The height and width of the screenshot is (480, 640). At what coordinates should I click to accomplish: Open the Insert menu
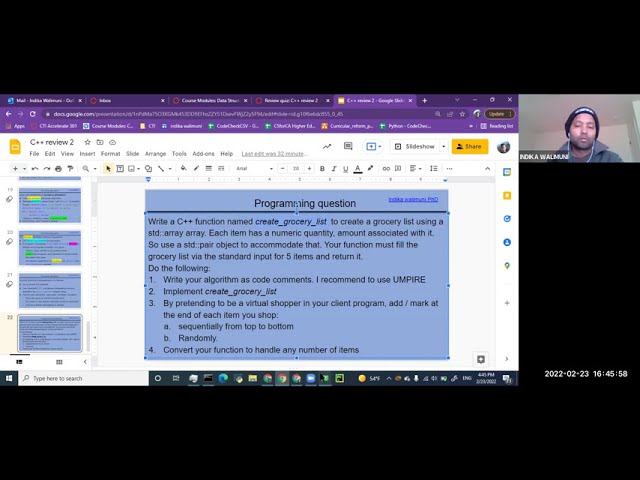87,154
